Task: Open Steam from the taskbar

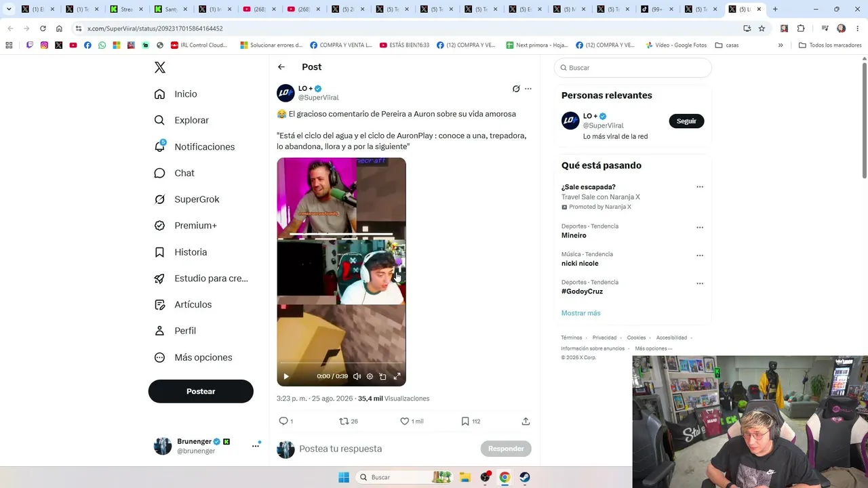Action: pos(524,477)
